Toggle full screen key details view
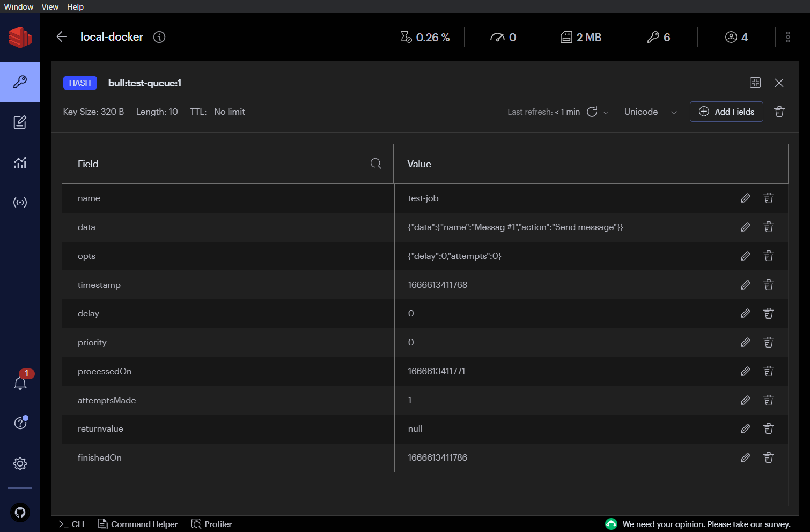Screen dimensions: 810x532 755,83
